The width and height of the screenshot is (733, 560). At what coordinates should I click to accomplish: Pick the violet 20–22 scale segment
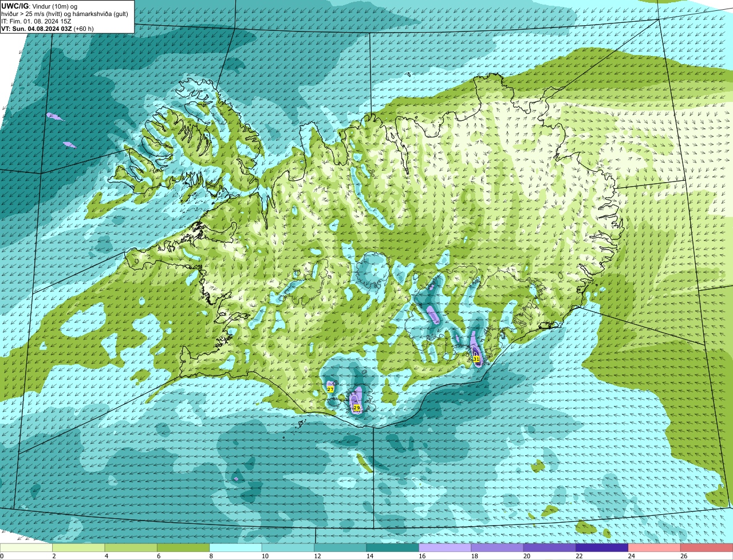(550, 547)
